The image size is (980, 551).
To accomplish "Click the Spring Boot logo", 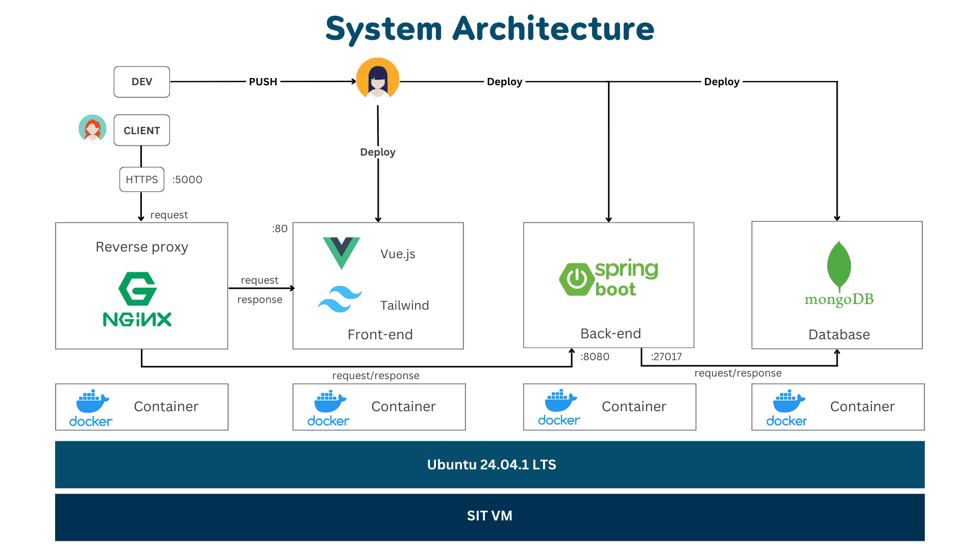I will point(608,278).
